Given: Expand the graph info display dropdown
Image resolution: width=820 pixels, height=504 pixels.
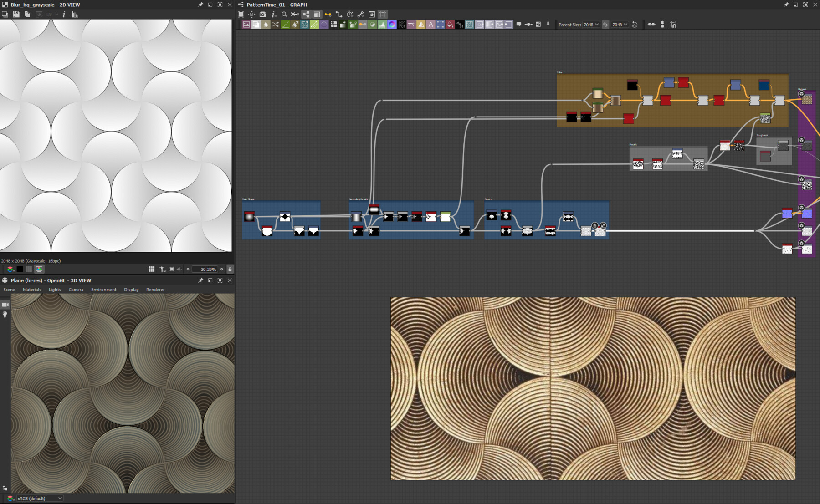Looking at the screenshot, I should click(274, 15).
